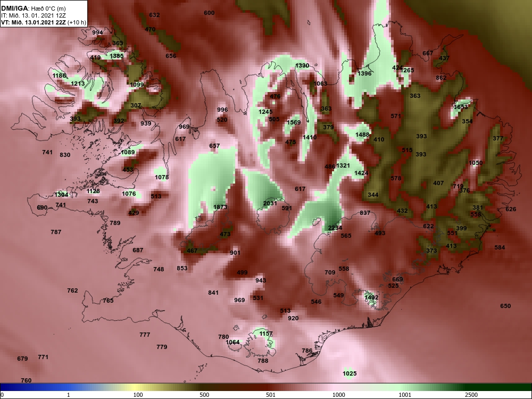Screen dimensions: 532x399
Task: Click the map value 1128
Action: (x=93, y=191)
